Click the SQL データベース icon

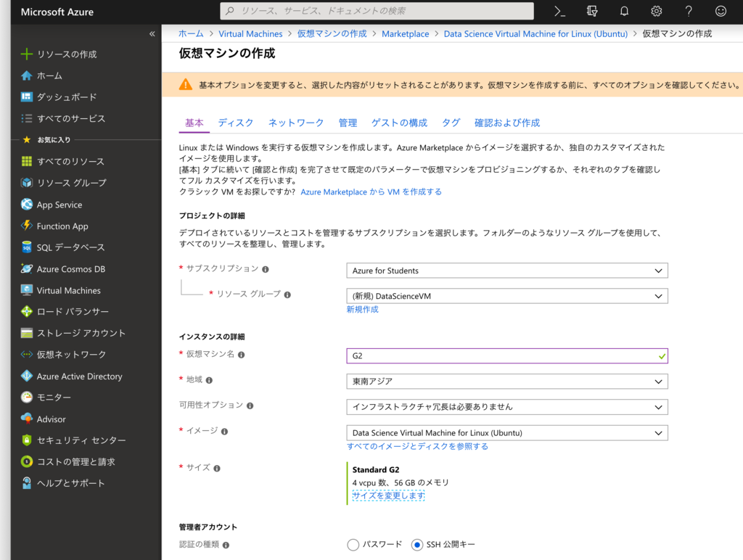[x=27, y=247]
